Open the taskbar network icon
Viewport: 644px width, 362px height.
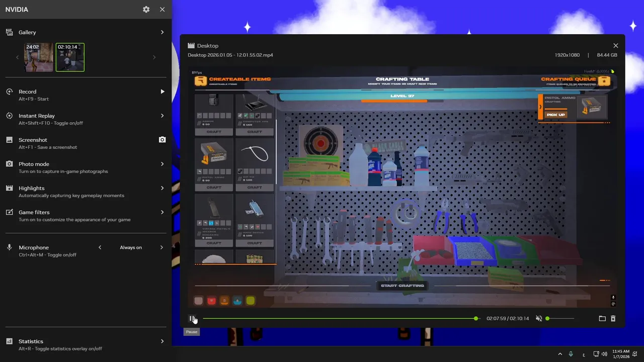click(596, 354)
